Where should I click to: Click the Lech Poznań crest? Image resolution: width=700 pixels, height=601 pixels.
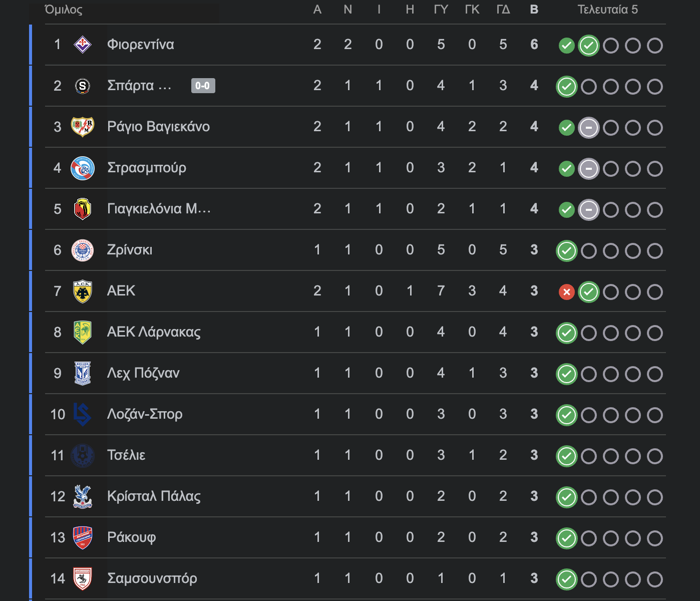pyautogui.click(x=83, y=374)
